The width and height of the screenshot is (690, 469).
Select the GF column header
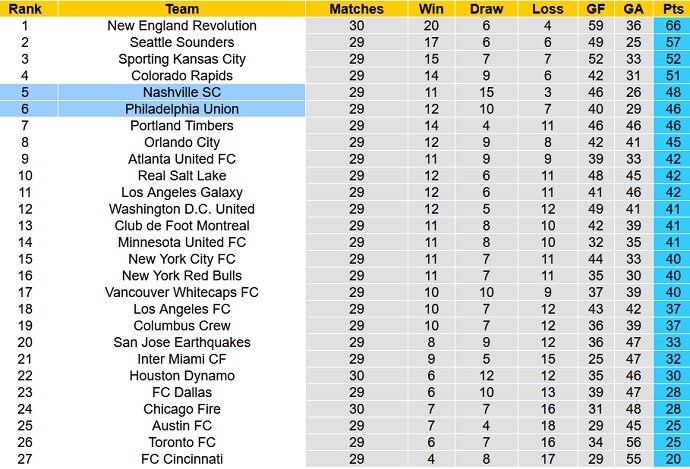coord(596,8)
